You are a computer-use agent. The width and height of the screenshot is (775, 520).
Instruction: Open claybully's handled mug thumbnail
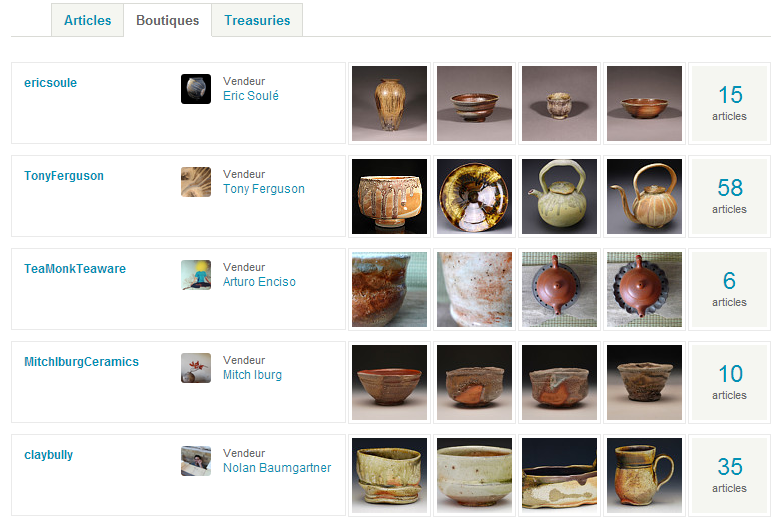click(645, 476)
